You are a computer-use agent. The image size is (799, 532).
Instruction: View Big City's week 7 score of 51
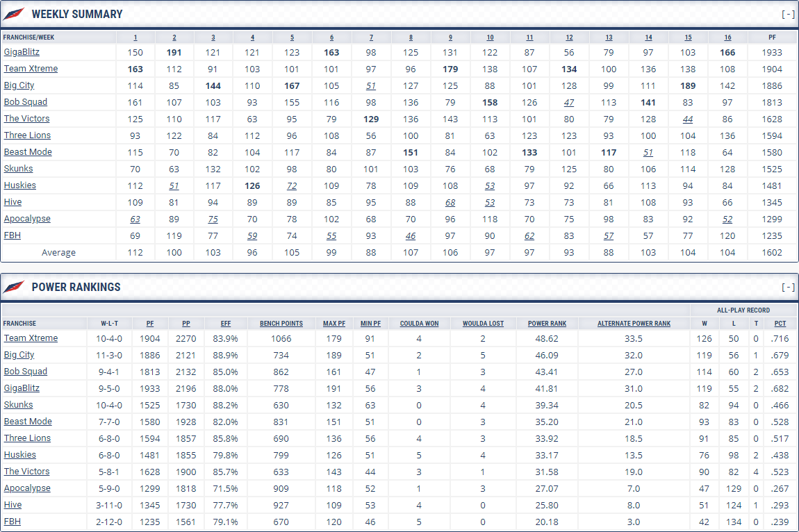coord(371,85)
